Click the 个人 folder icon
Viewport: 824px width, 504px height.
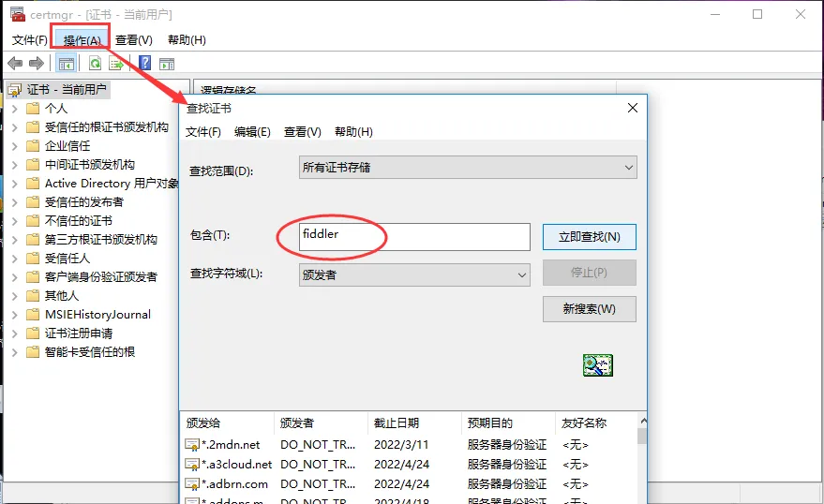point(33,109)
